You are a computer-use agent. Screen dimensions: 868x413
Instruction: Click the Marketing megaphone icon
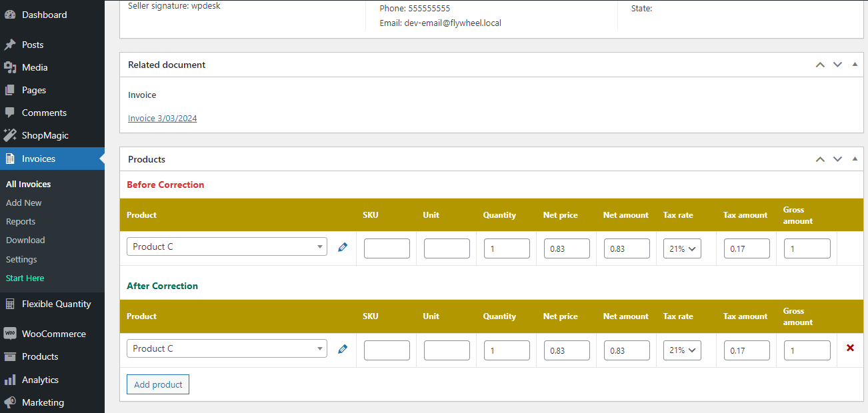(10, 402)
